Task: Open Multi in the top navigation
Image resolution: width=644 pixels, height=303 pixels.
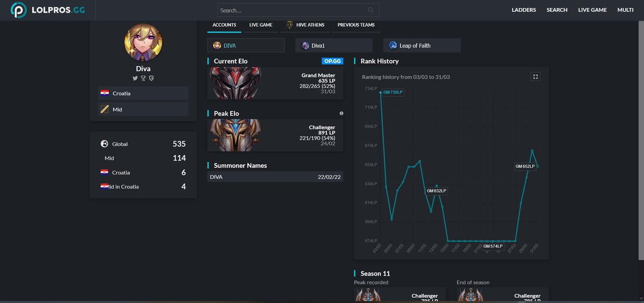Action: pos(625,10)
